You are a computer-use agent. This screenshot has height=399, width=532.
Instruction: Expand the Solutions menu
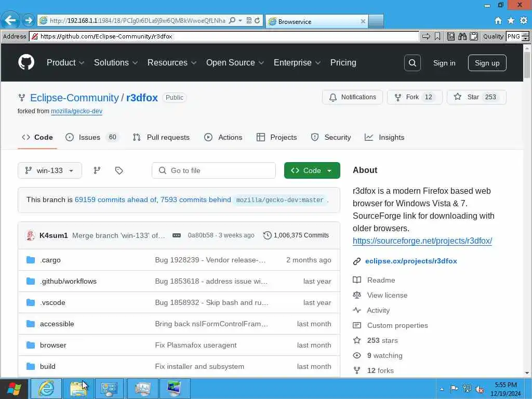pos(116,62)
